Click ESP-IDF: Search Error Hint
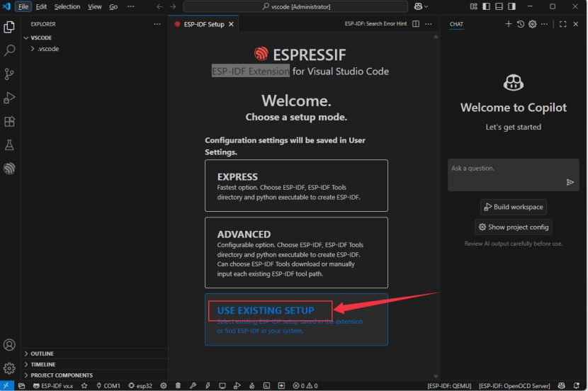Viewport: 588px width, 391px height. coord(375,23)
